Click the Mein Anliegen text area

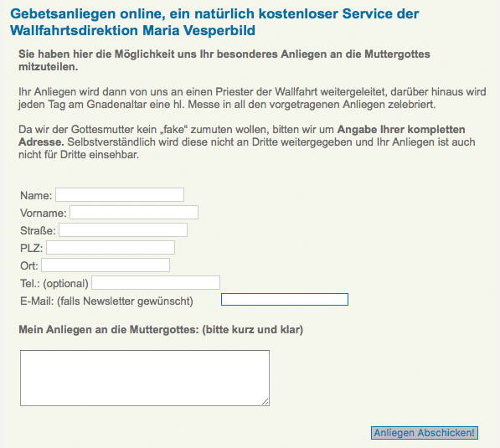click(x=145, y=378)
